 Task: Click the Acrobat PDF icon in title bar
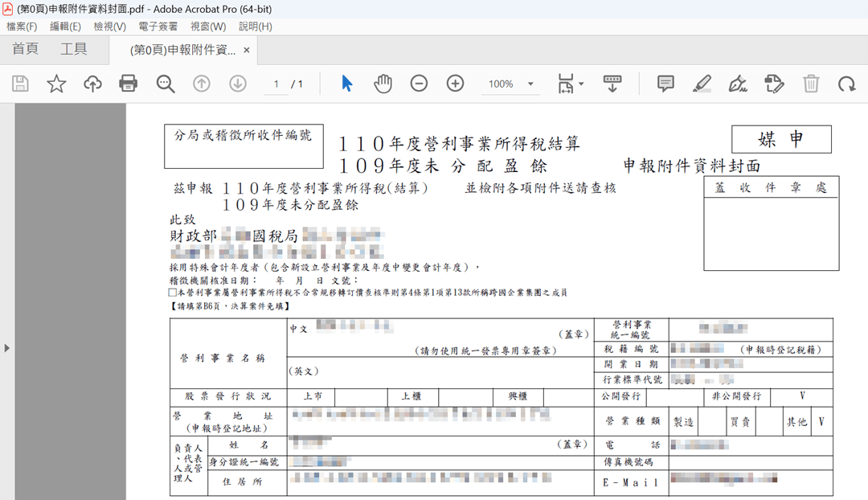[x=8, y=8]
